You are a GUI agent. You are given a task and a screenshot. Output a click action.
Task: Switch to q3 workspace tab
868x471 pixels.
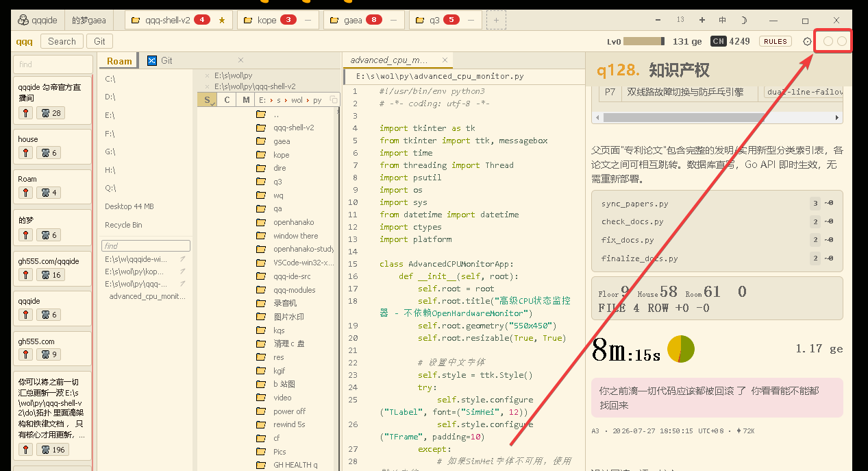(446, 21)
